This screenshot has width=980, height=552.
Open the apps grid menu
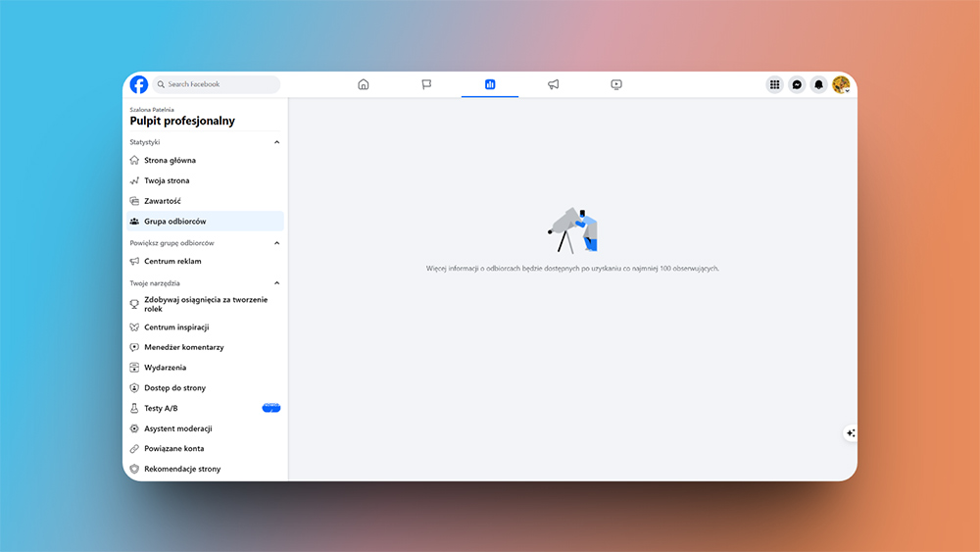pos(774,84)
